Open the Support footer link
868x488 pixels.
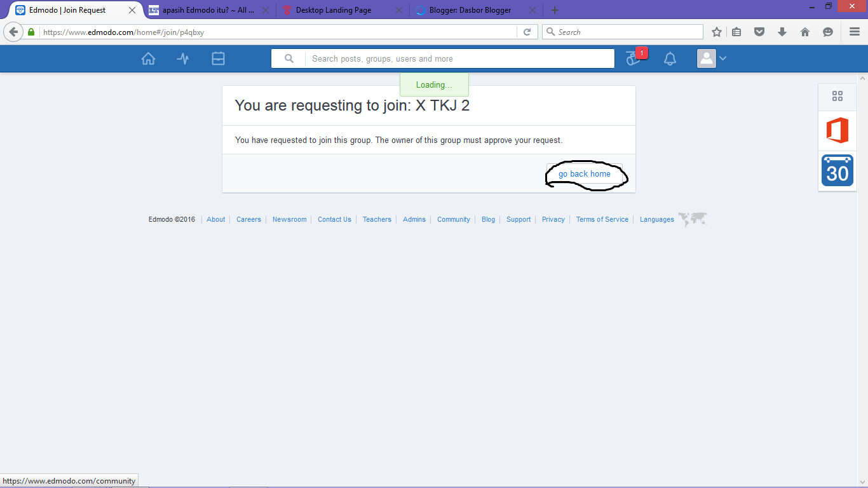click(x=519, y=219)
